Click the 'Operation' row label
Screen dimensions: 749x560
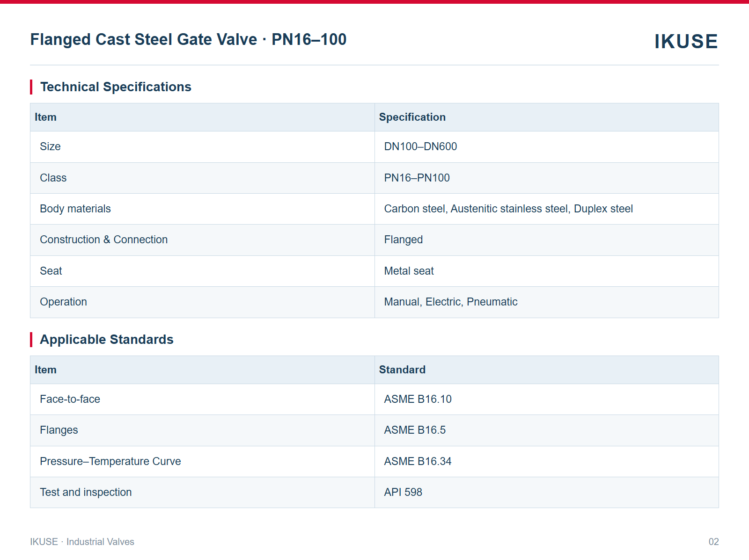point(64,302)
